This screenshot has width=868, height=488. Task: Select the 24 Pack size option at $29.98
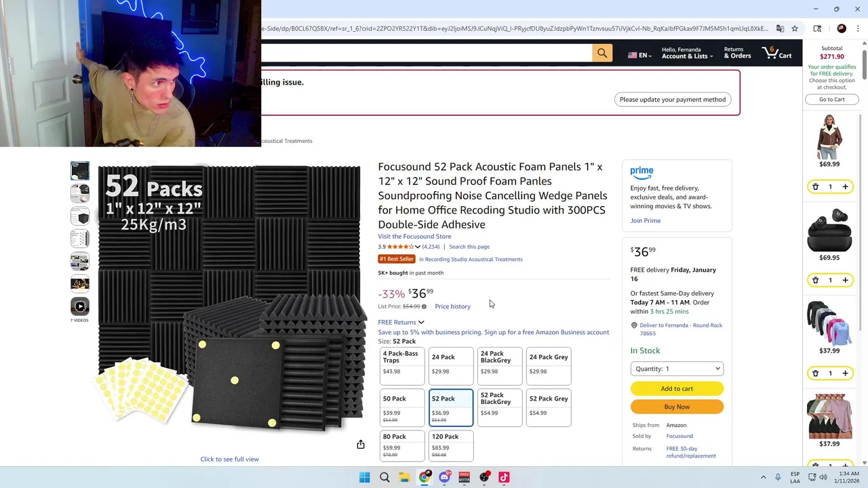[x=451, y=366]
